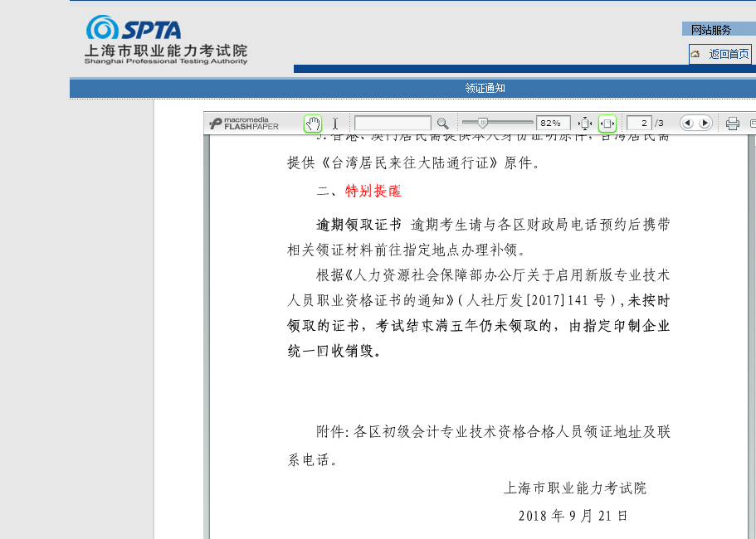Select the text selection cursor tool
This screenshot has width=756, height=539.
[335, 124]
